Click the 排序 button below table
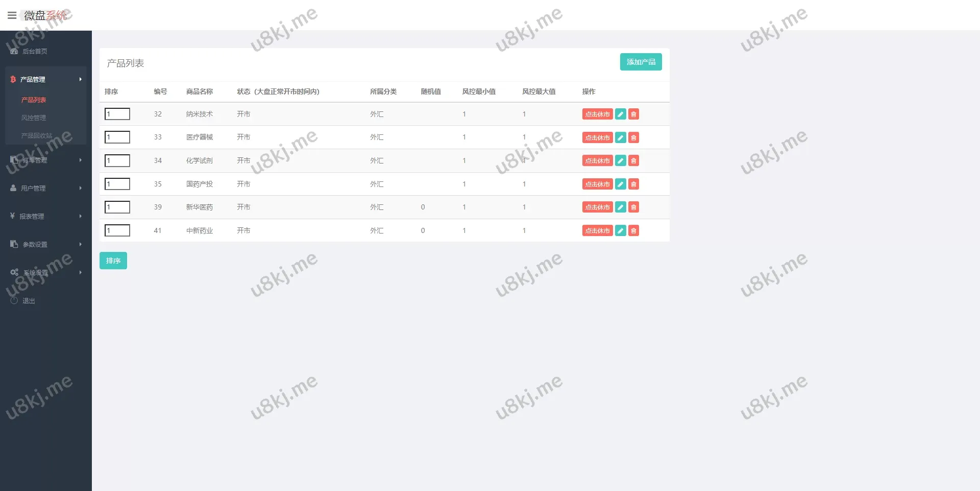 pos(113,261)
